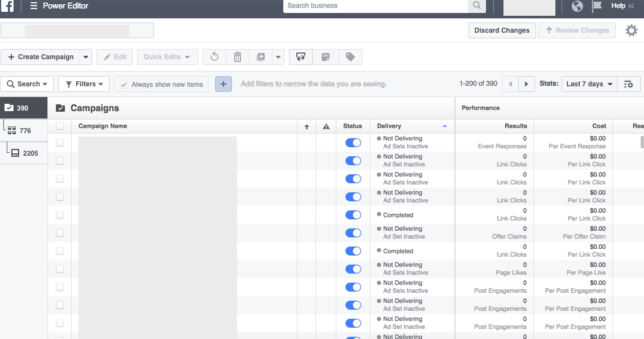This screenshot has width=644, height=339.
Task: Open the Last 7 days stats dropdown
Action: [589, 83]
